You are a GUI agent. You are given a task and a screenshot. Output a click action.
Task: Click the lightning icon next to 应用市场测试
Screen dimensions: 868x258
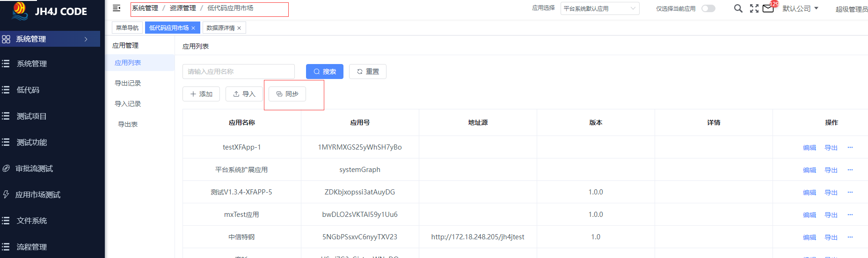[6, 194]
